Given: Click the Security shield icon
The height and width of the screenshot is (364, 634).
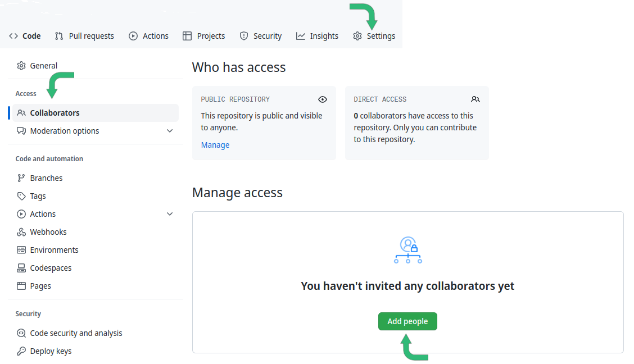Looking at the screenshot, I should click(244, 36).
